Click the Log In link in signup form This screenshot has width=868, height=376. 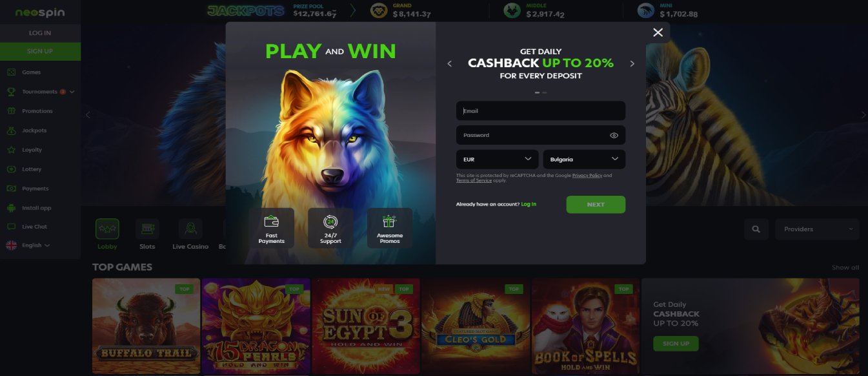point(529,204)
